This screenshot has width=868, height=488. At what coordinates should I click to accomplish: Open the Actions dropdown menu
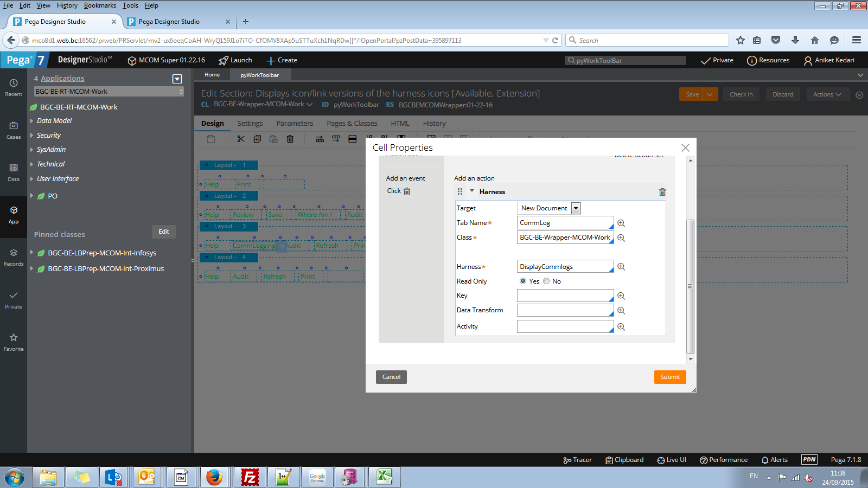click(x=827, y=94)
